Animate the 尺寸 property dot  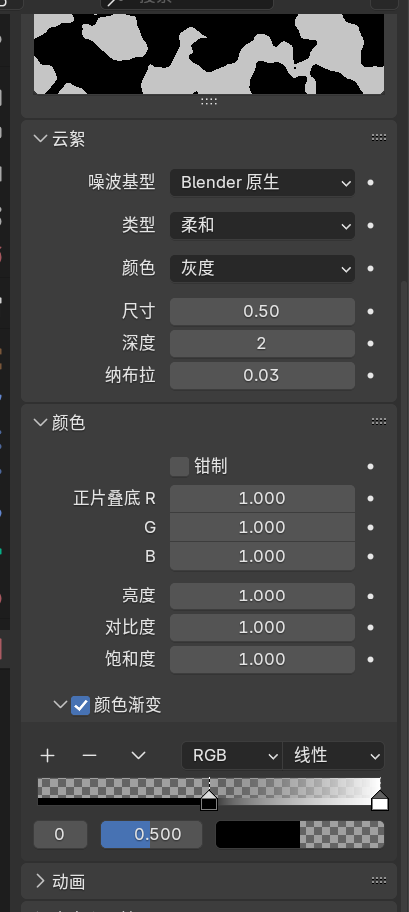(x=371, y=312)
